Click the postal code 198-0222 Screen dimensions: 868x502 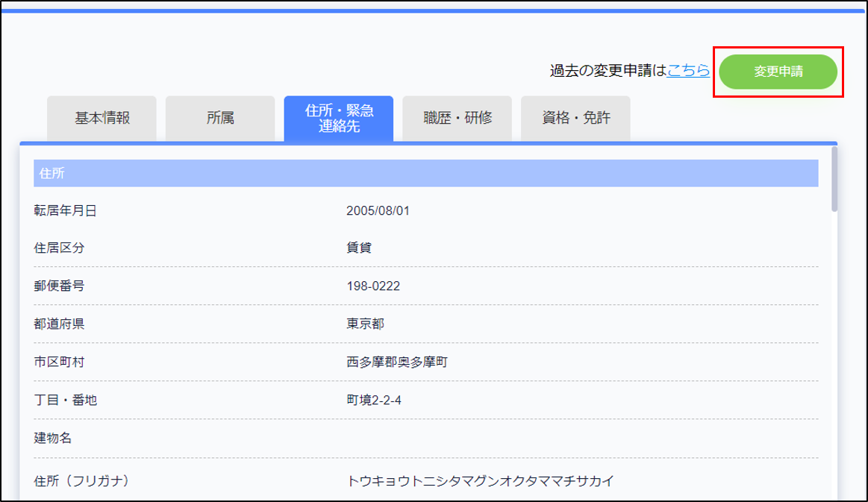tap(373, 286)
